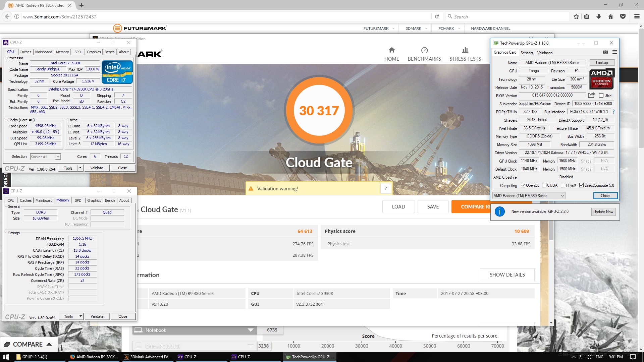This screenshot has height=362, width=644.
Task: Click the Futuremark logo
Action: tap(140, 28)
